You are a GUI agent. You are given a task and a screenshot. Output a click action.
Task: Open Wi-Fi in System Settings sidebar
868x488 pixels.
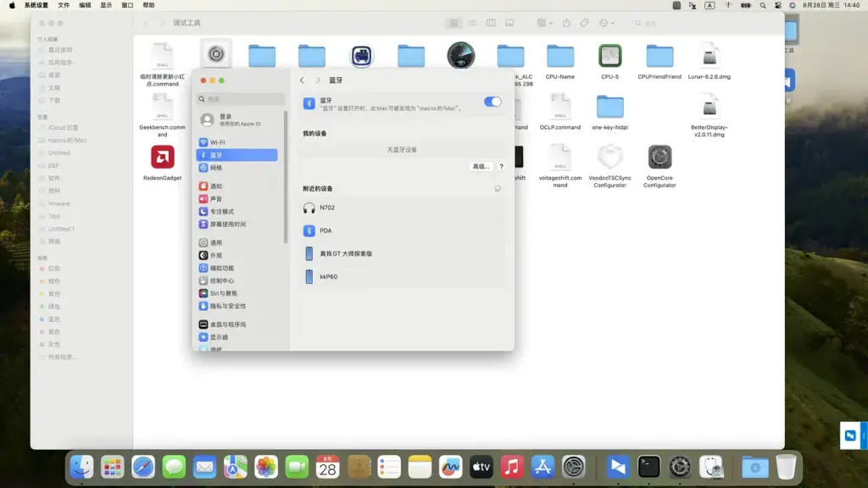pos(237,142)
